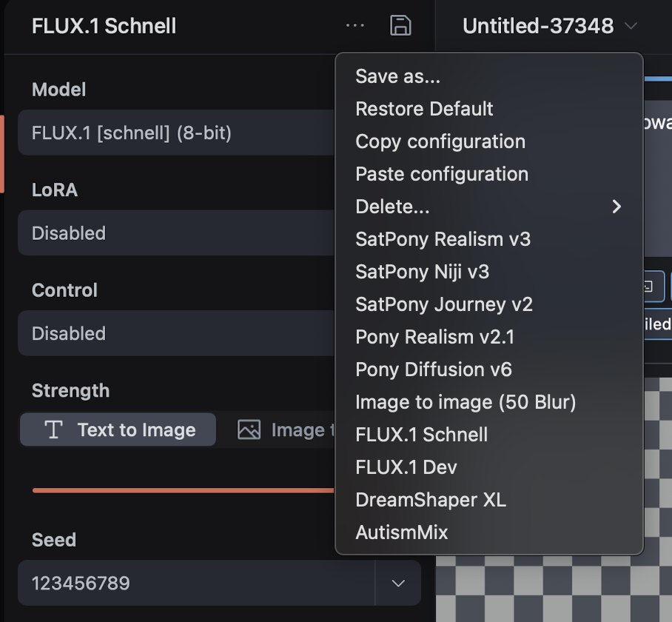Screen dimensions: 672x622
Task: Click Copy configuration in the menu
Action: click(x=440, y=141)
